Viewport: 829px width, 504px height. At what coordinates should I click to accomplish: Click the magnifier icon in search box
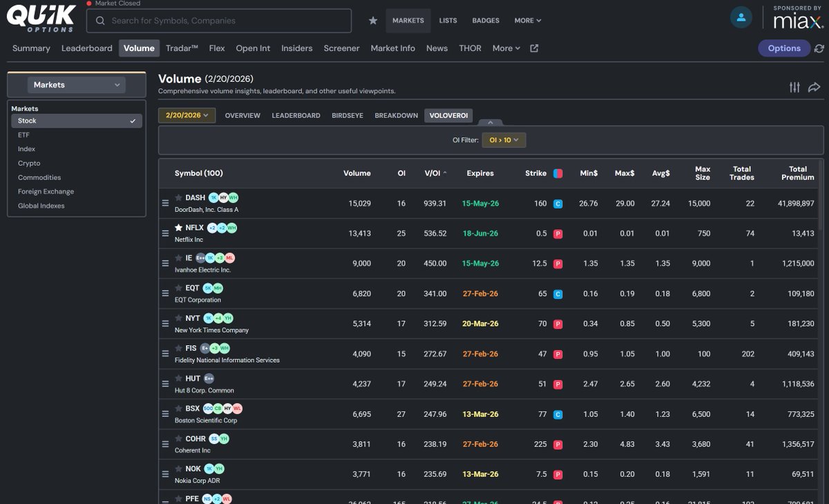click(x=101, y=21)
